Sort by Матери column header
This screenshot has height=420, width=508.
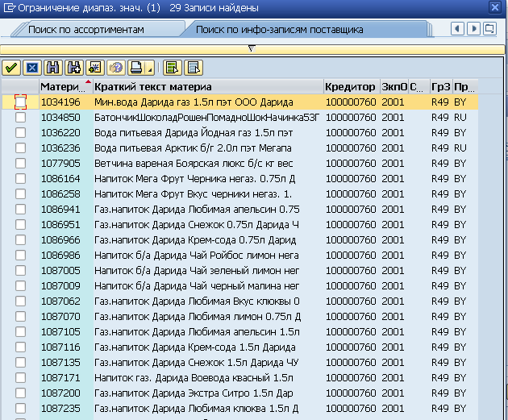(x=66, y=86)
